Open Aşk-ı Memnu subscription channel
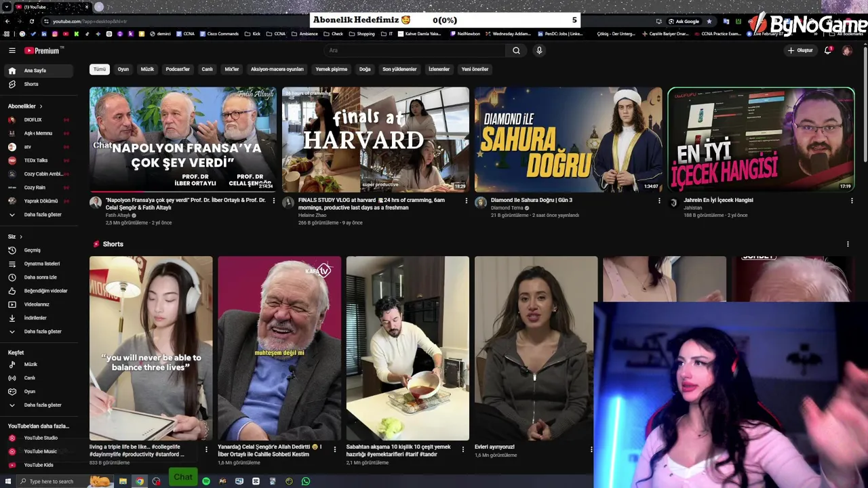Viewport: 868px width, 488px height. point(39,134)
